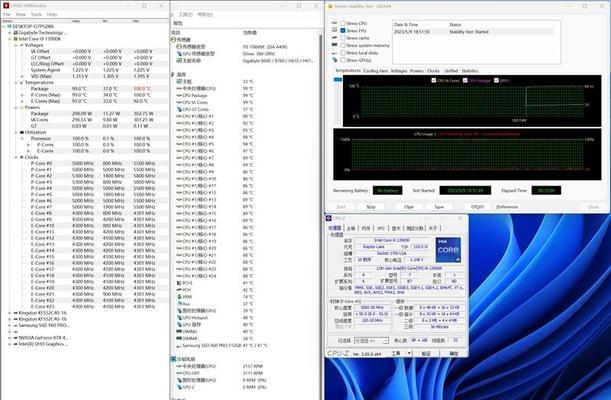Click the Clear button in stability test

[x=409, y=207]
